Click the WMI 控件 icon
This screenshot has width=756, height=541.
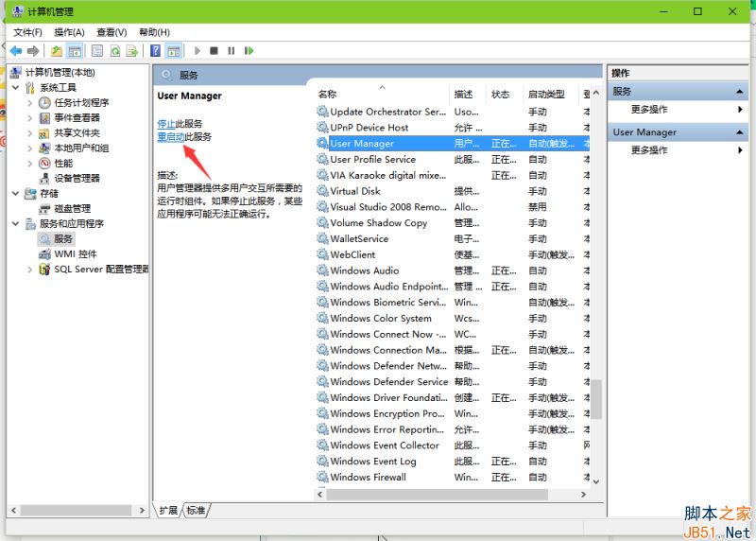coord(44,253)
